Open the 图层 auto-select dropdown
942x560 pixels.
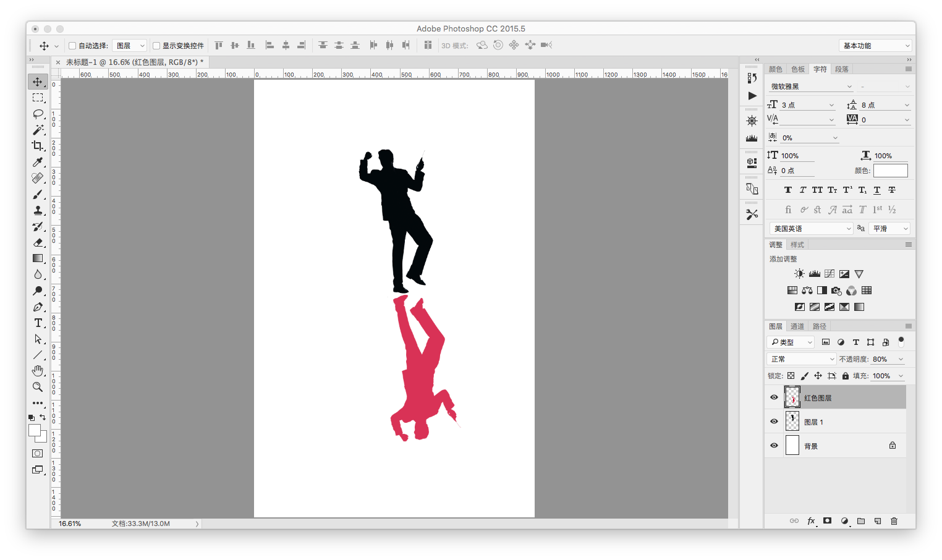[130, 46]
